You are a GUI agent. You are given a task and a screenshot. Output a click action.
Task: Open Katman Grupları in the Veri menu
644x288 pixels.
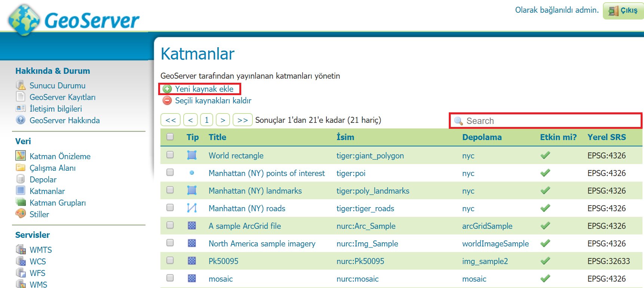point(58,203)
